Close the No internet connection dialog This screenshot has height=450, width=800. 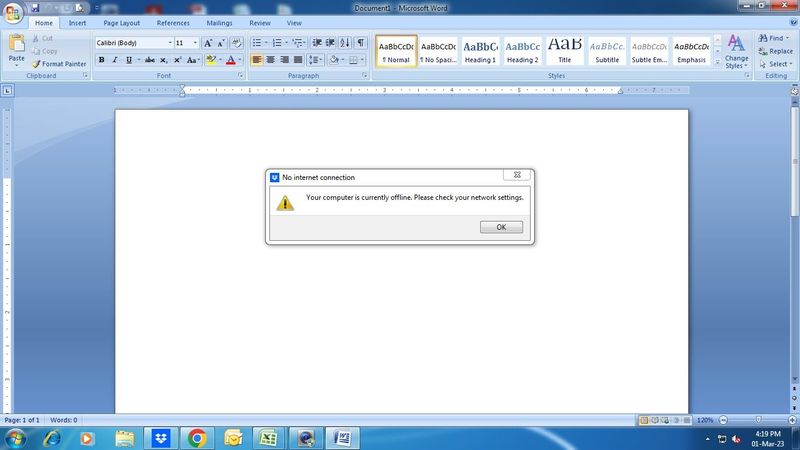click(517, 174)
